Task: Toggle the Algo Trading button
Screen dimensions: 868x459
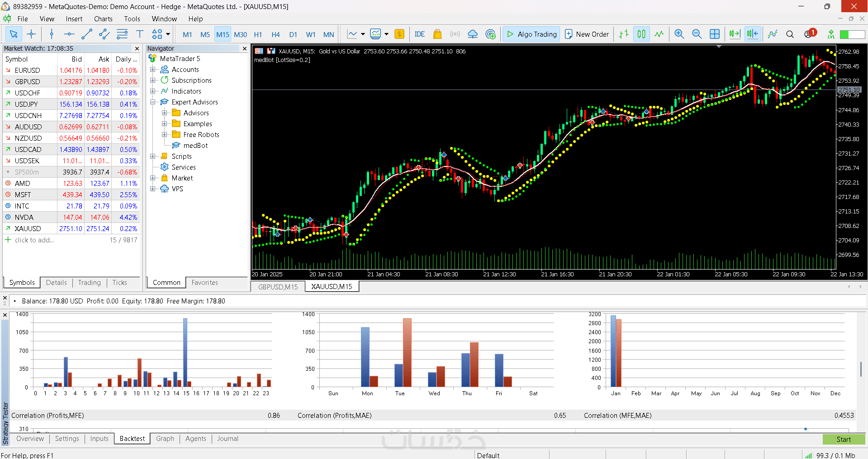Action: [x=531, y=34]
